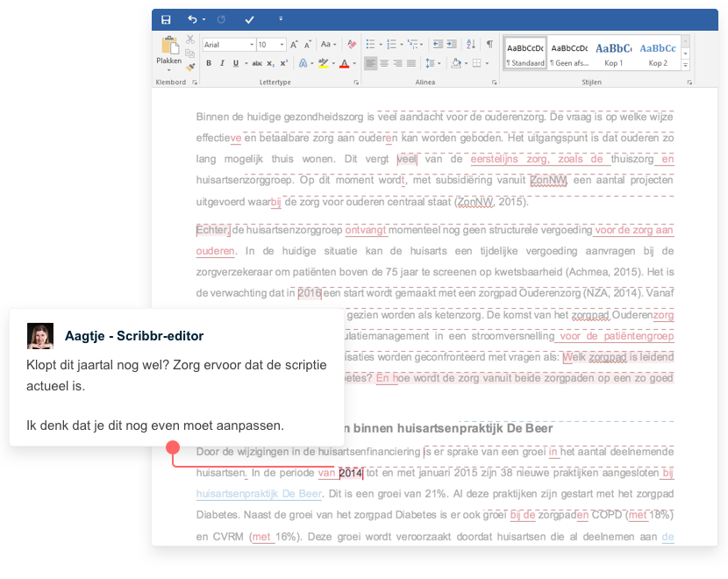Open the change case Aa menu

coord(328,45)
